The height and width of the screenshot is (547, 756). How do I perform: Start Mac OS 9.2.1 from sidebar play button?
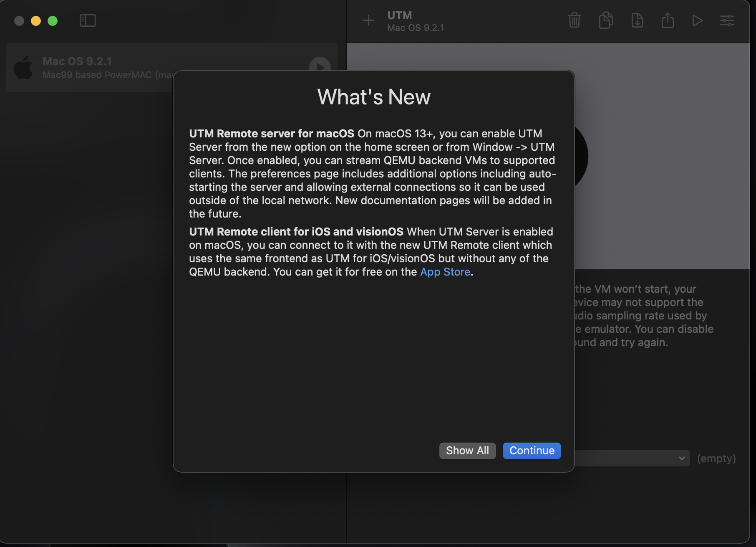(320, 65)
